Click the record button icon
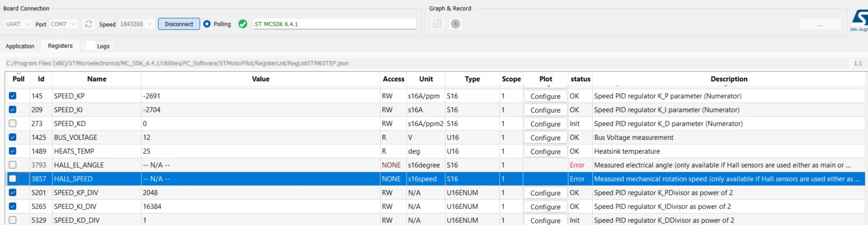This screenshot has height=225, width=868. click(456, 24)
